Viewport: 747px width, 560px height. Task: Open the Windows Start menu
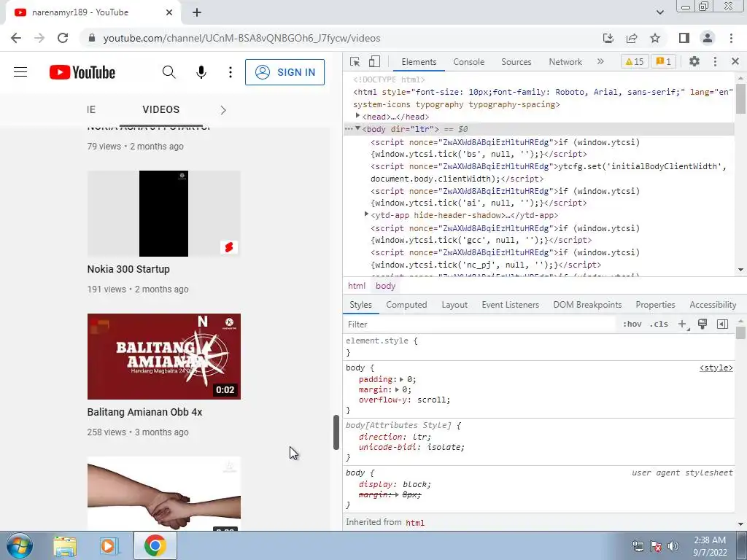click(18, 545)
